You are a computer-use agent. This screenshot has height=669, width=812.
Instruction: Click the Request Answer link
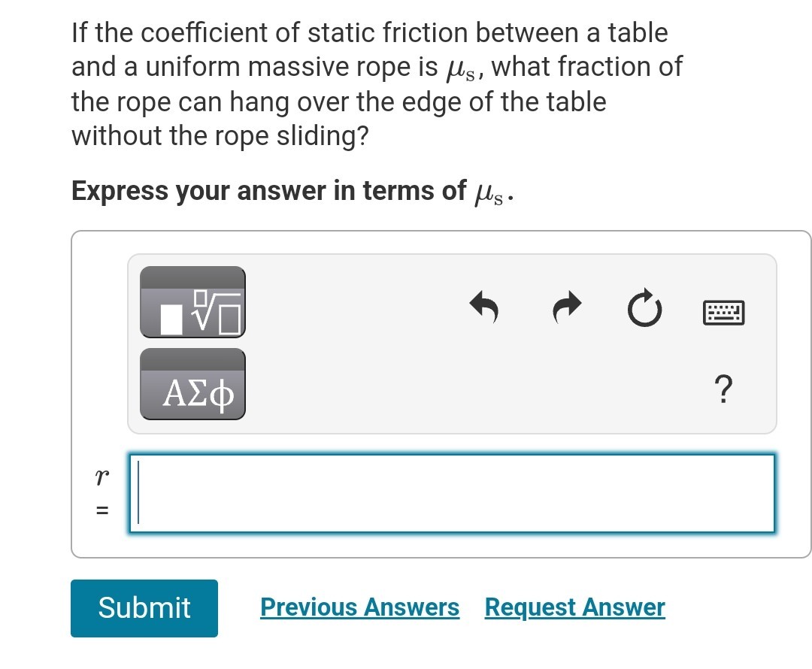(x=574, y=607)
